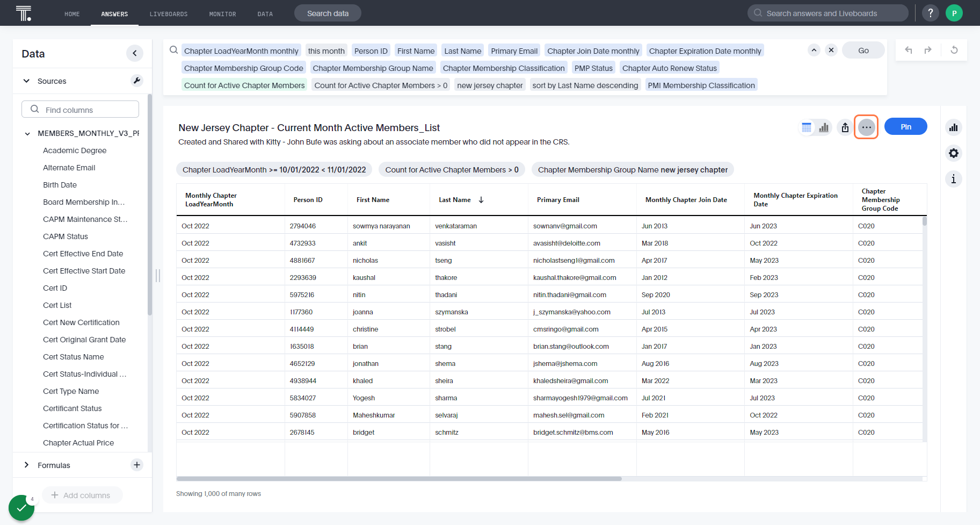This screenshot has height=525, width=980.
Task: Open the more options ellipsis menu
Action: point(866,127)
